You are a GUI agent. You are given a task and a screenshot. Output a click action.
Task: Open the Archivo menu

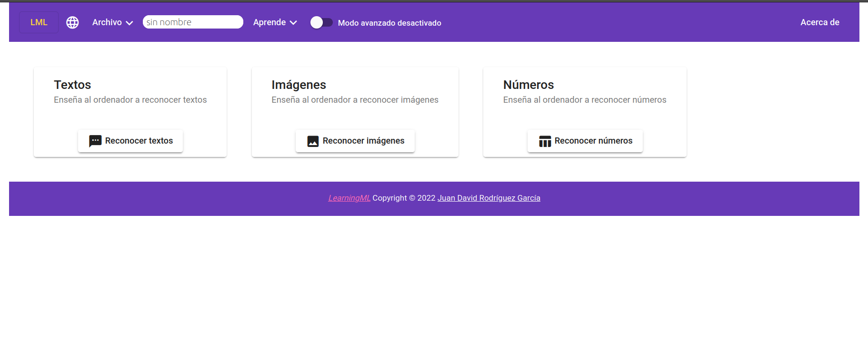(112, 22)
